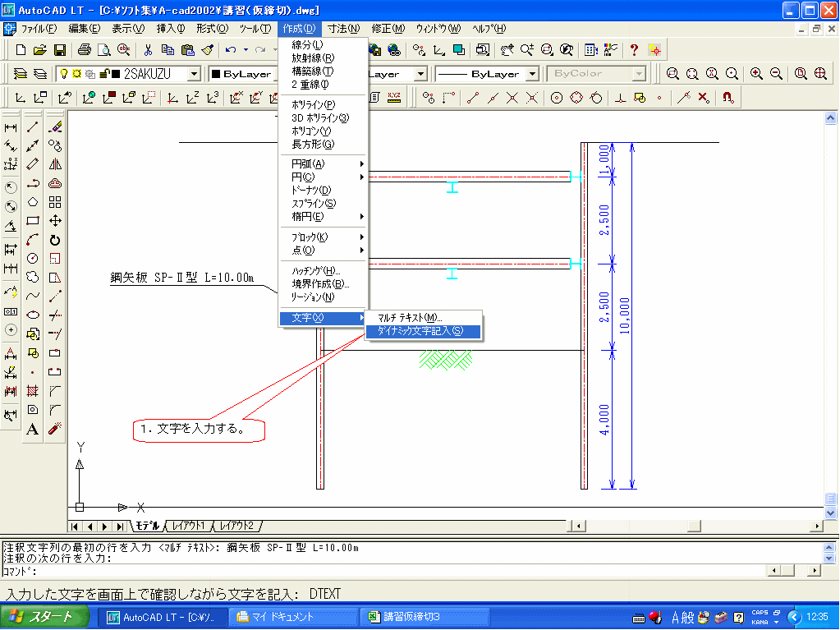Open the 2SAKUZU layer dropdown

coord(195,73)
